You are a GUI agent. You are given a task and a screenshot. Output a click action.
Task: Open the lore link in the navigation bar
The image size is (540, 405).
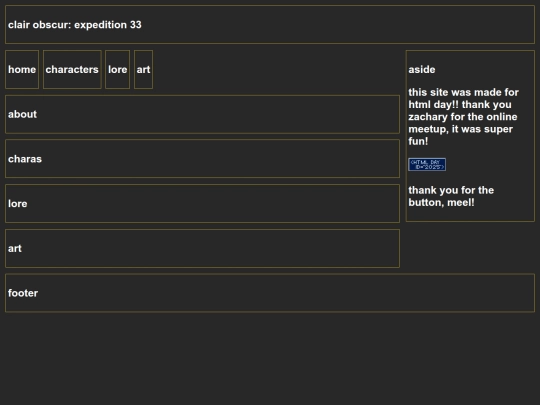pyautogui.click(x=117, y=70)
